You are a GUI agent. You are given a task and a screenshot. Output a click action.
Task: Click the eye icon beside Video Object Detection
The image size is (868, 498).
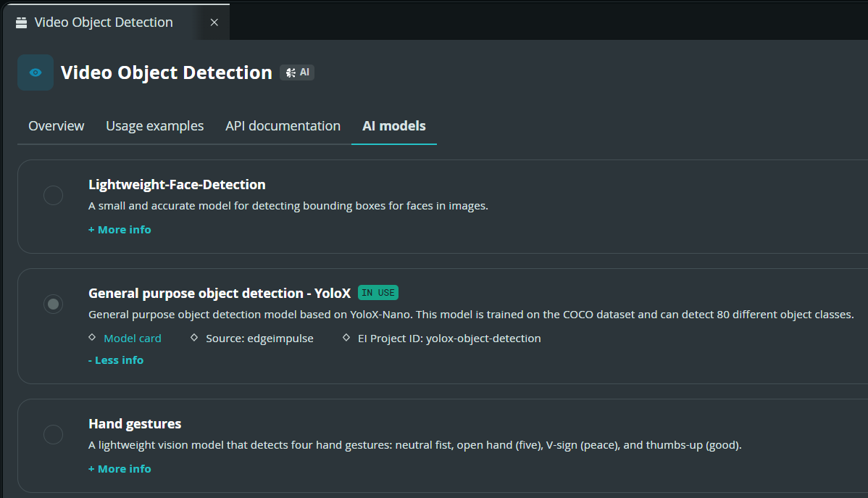click(x=36, y=72)
